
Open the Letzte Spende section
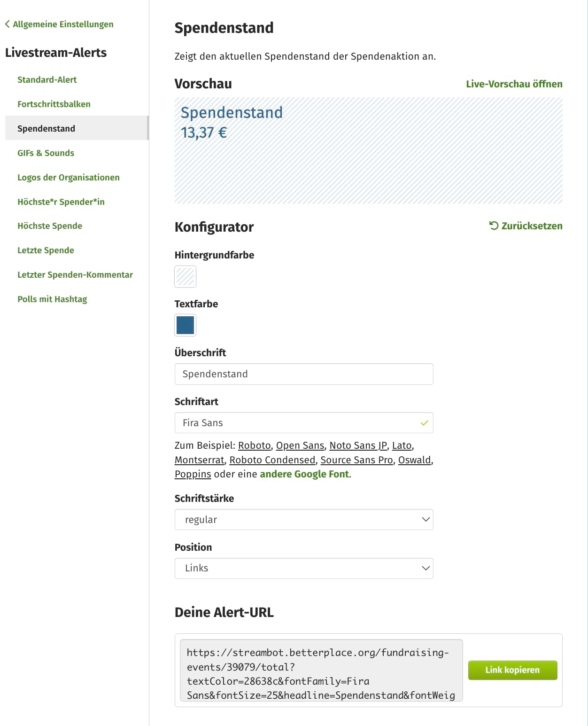[x=46, y=250]
